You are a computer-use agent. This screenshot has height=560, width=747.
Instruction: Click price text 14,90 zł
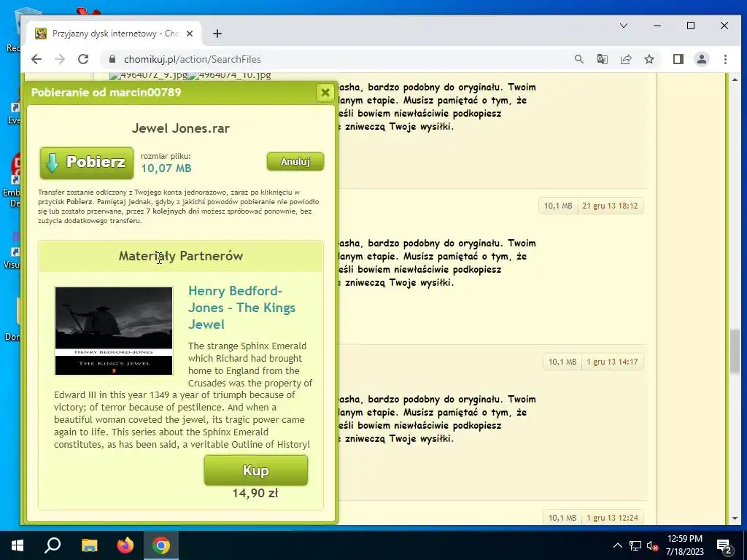coord(255,494)
